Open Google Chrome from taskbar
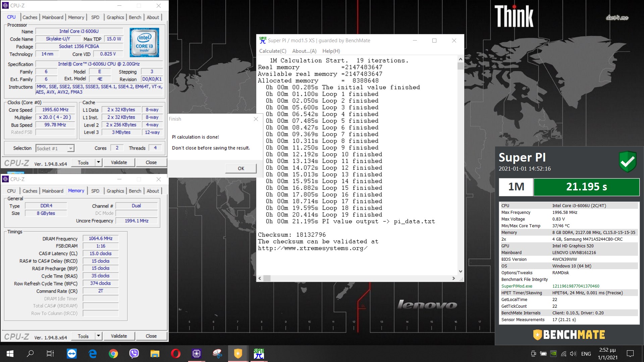644x362 pixels. 113,354
